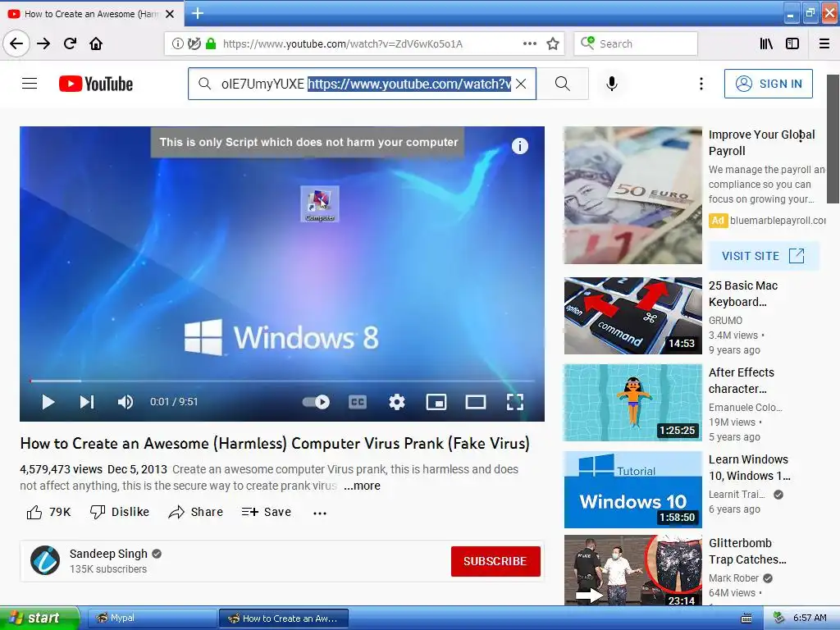
Task: Go forward to the next page
Action: point(43,43)
